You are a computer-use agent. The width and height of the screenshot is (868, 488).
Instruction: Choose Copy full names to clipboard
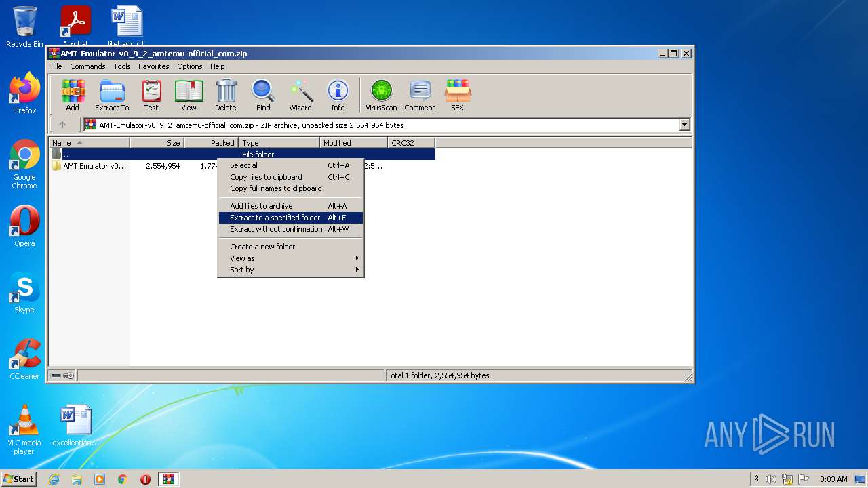point(291,188)
